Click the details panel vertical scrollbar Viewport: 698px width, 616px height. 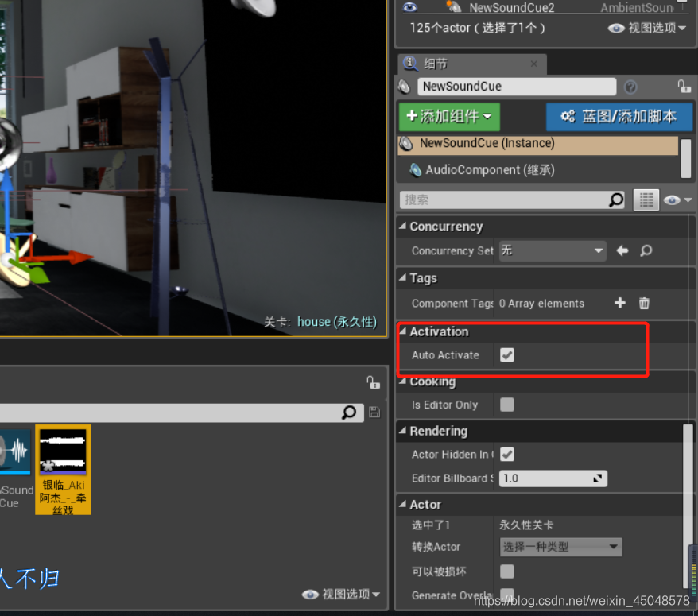click(688, 506)
